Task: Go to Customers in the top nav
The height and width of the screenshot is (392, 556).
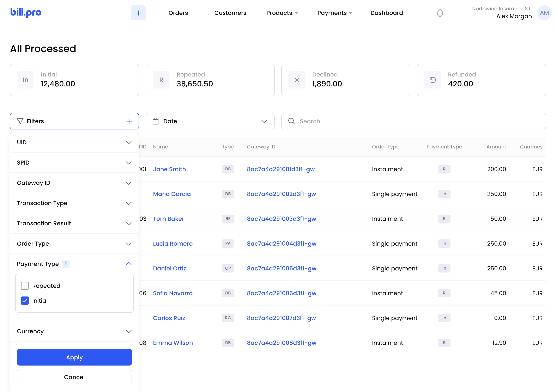Action: click(230, 13)
